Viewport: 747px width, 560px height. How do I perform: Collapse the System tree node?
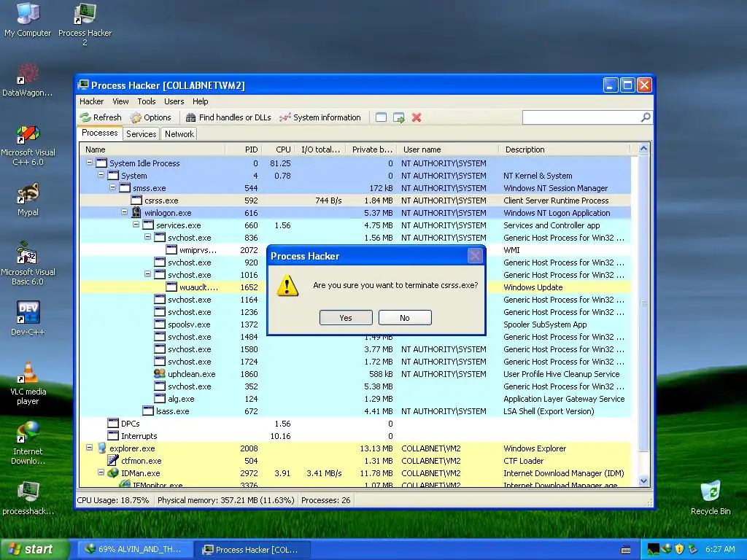click(101, 175)
